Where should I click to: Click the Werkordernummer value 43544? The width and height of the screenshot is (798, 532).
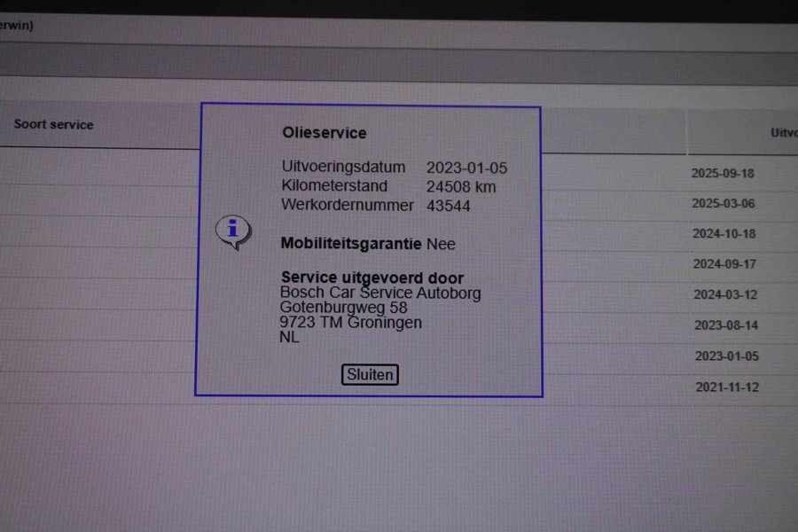448,206
